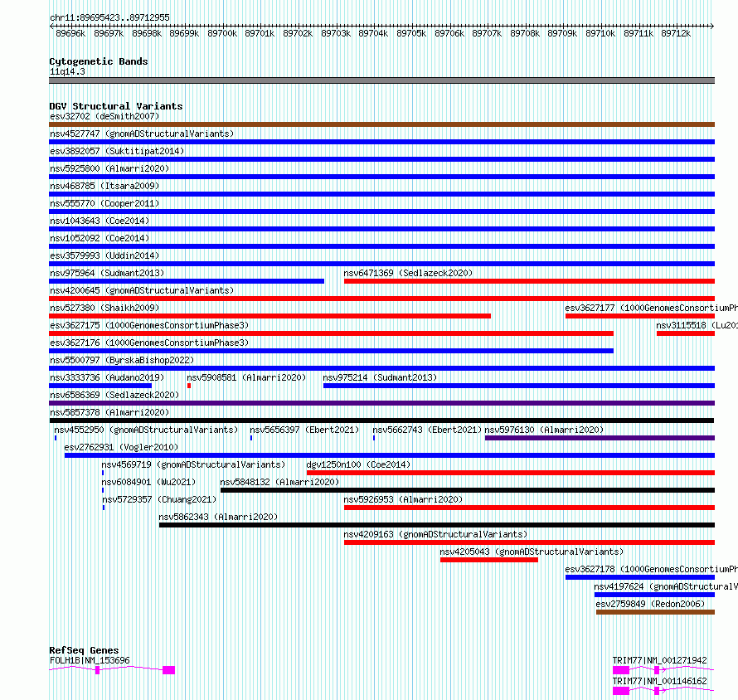Open esv2762931 (Vogler2010) variant label
The image size is (738, 700).
point(121,447)
